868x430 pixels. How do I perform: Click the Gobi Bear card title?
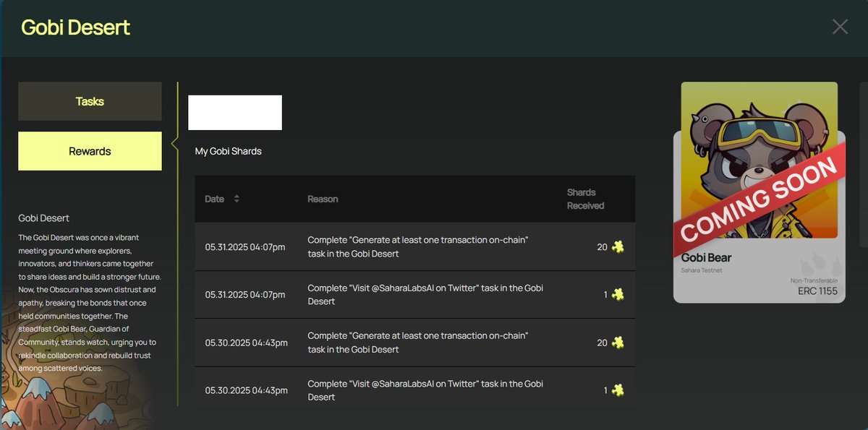click(706, 257)
